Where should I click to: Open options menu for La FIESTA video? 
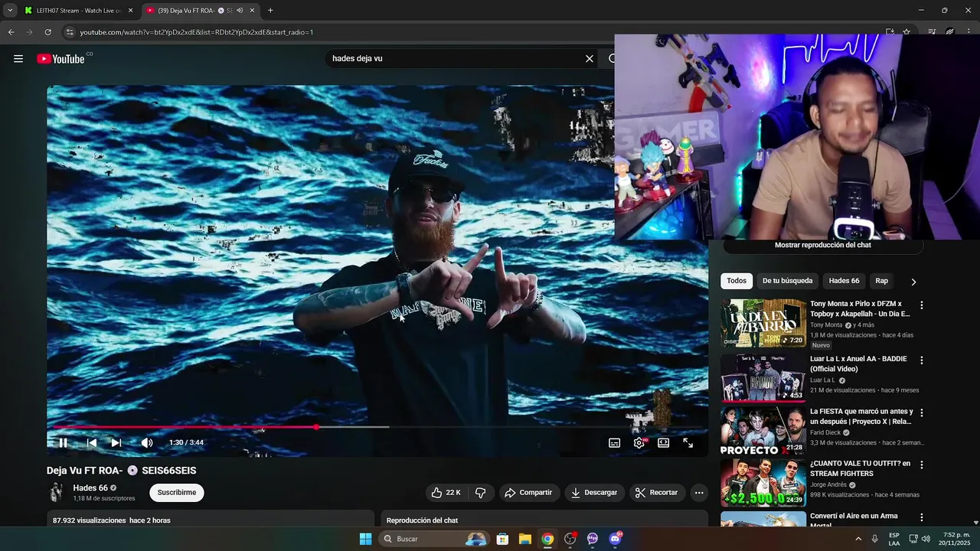click(x=922, y=412)
